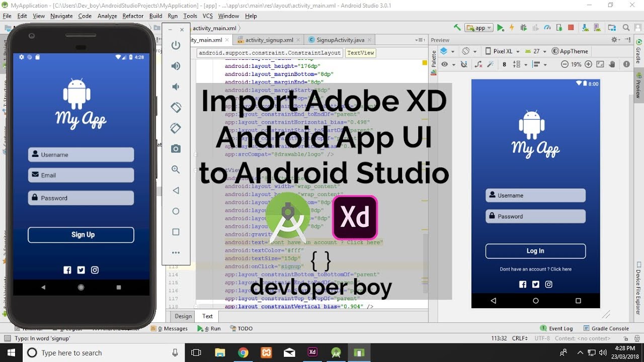Viewport: 644px width, 362px height.
Task: Open Preview panel gear settings dropdown
Action: (616, 40)
